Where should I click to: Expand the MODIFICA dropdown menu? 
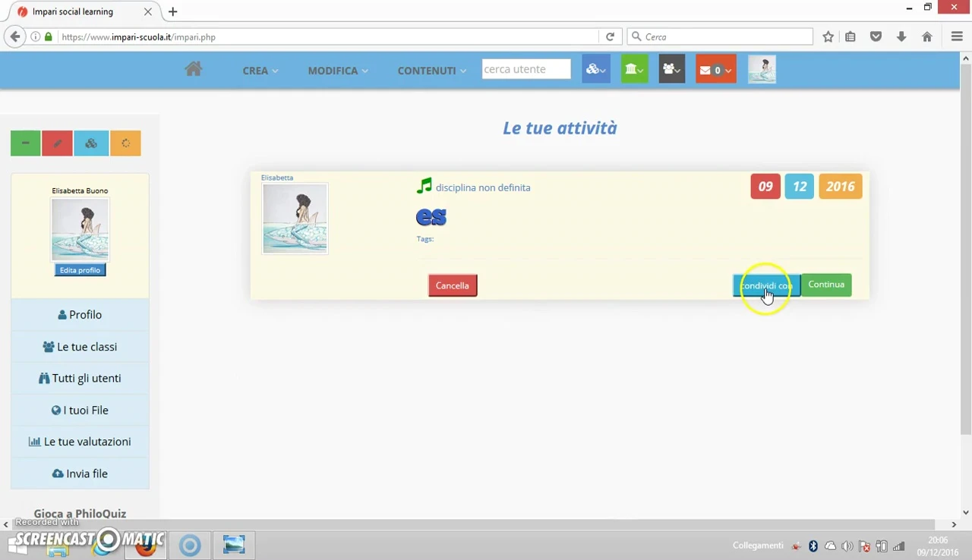pos(337,71)
